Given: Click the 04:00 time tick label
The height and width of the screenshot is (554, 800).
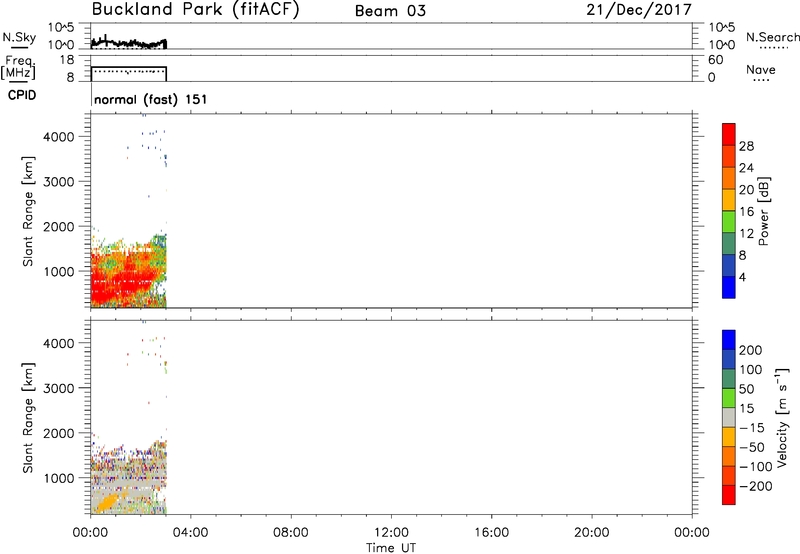Looking at the screenshot, I should click(x=190, y=533).
